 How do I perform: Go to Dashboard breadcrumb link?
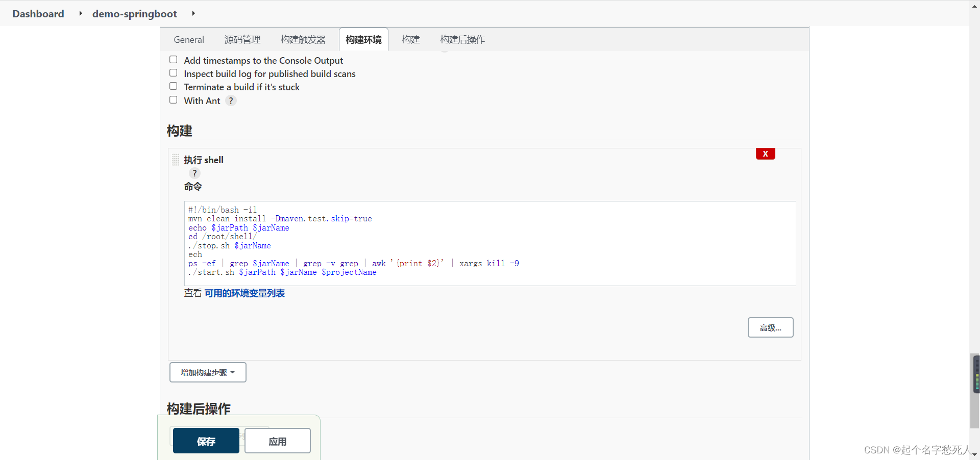click(38, 14)
